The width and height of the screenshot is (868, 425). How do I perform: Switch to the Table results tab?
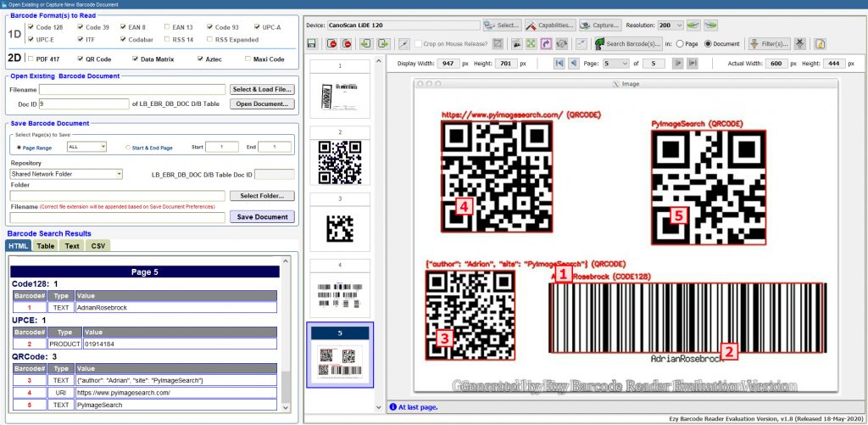click(46, 245)
